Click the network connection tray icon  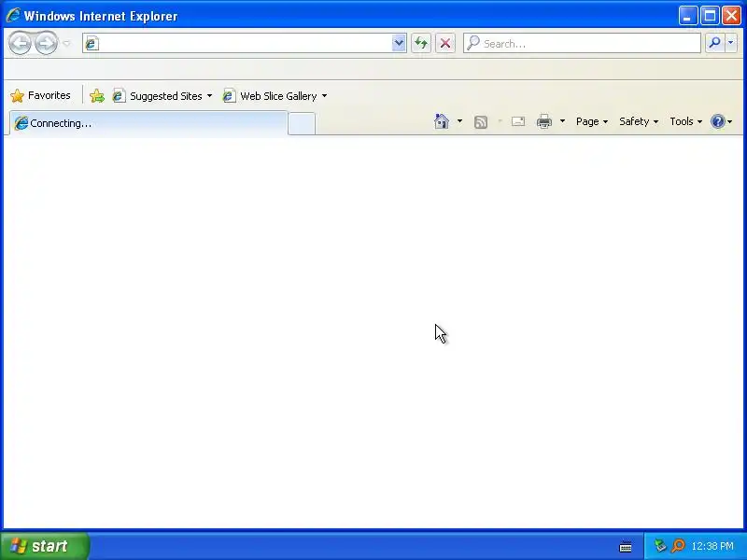(660, 545)
